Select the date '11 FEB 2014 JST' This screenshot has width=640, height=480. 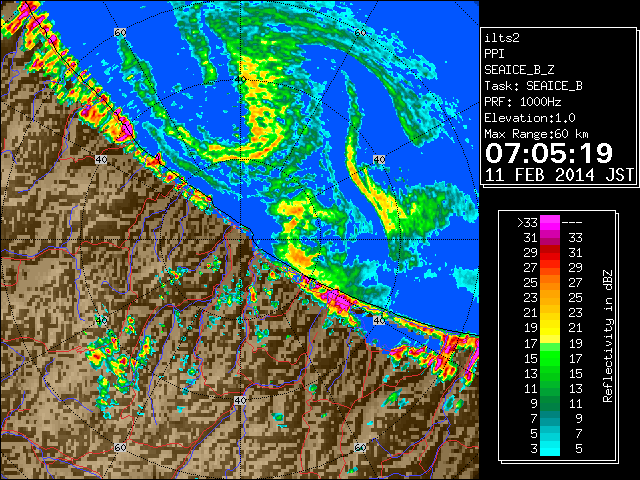pyautogui.click(x=560, y=175)
